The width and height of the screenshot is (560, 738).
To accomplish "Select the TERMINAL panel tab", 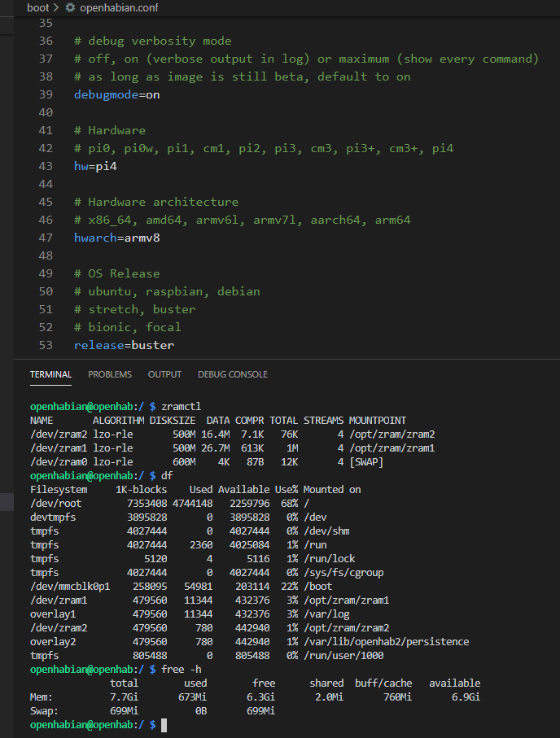I will pos(50,374).
